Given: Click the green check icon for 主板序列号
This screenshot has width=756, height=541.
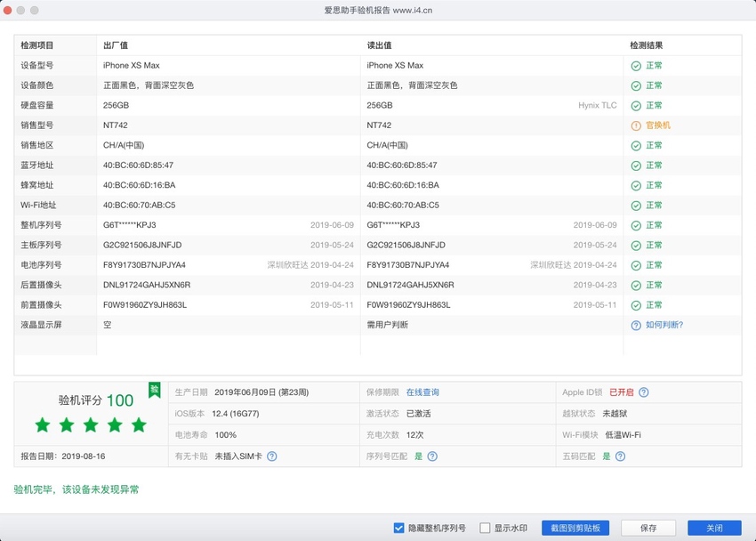Looking at the screenshot, I should [x=636, y=246].
